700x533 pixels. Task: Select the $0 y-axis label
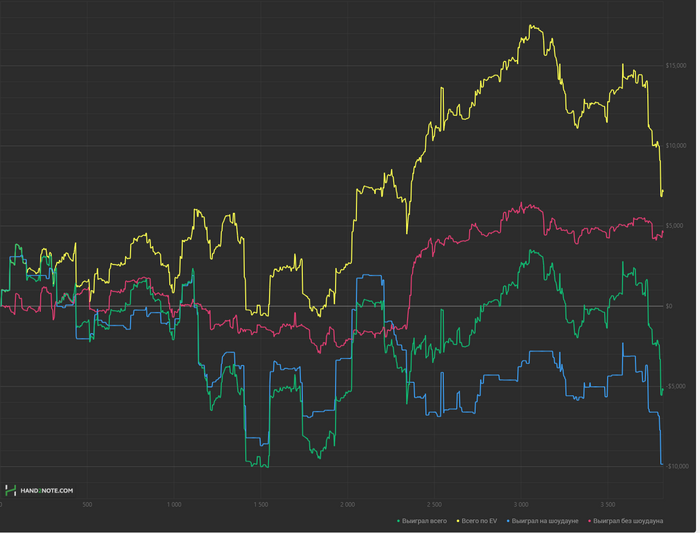tap(669, 306)
